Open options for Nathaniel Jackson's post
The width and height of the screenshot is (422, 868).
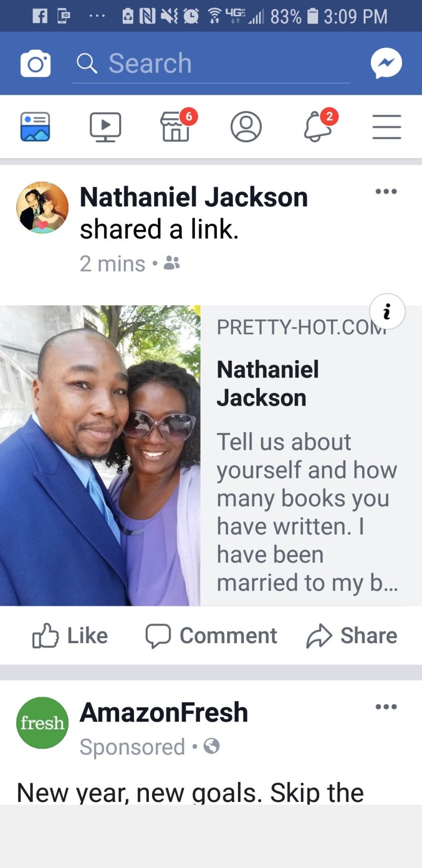click(x=386, y=192)
